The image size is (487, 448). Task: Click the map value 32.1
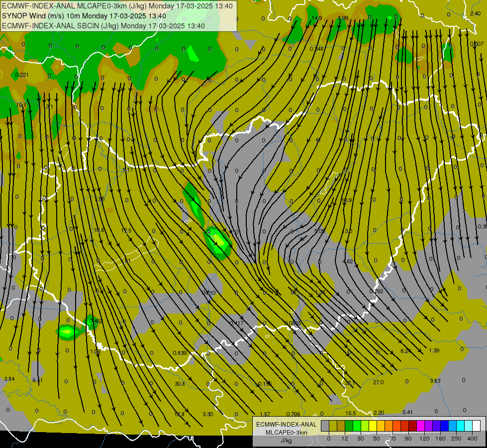[x=350, y=383]
